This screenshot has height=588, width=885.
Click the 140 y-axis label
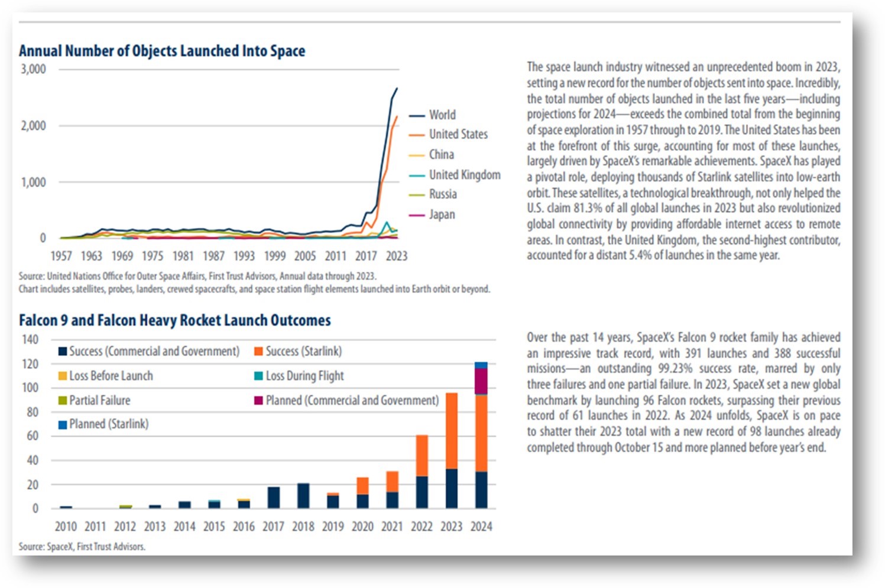point(30,340)
